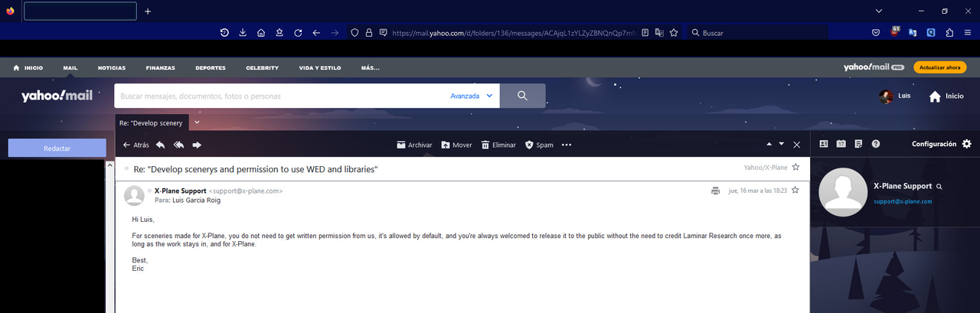
Task: Open the notepad panel icon
Action: [858, 144]
